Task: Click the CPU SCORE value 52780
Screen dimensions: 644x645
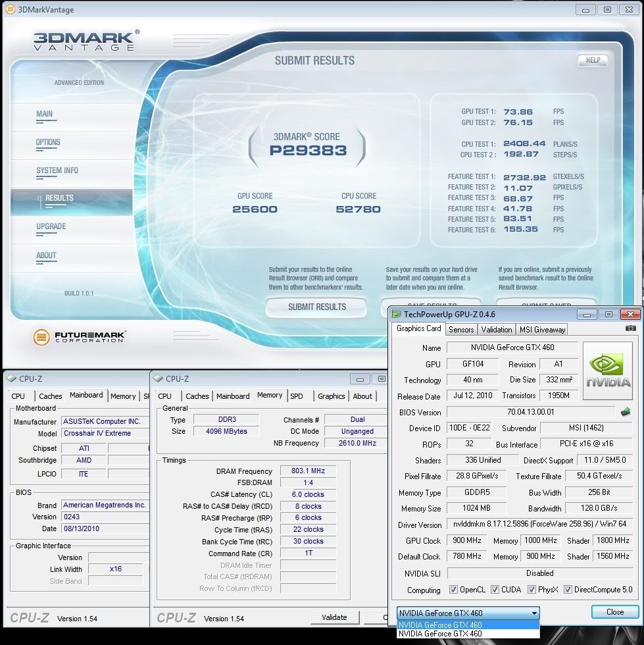Action: tap(359, 209)
